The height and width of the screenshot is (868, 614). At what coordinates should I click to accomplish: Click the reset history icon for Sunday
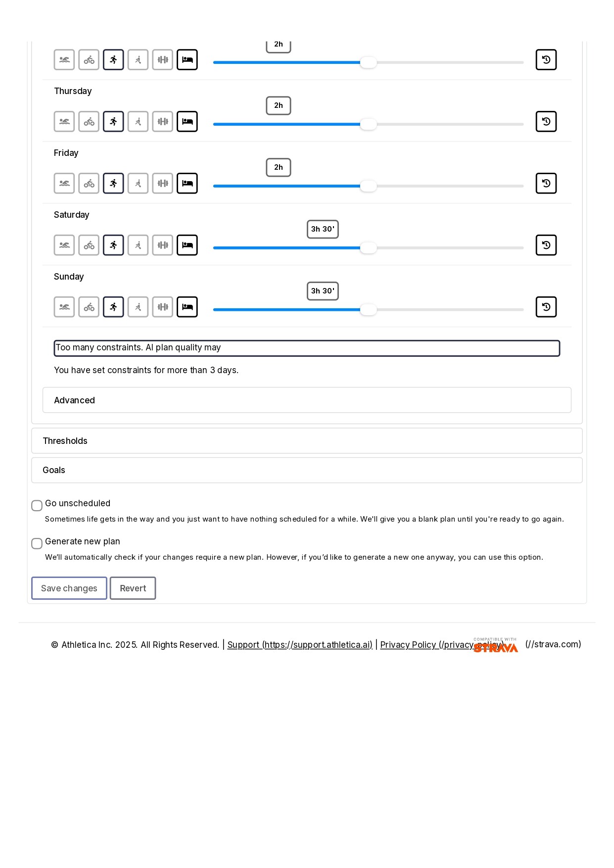(x=546, y=307)
